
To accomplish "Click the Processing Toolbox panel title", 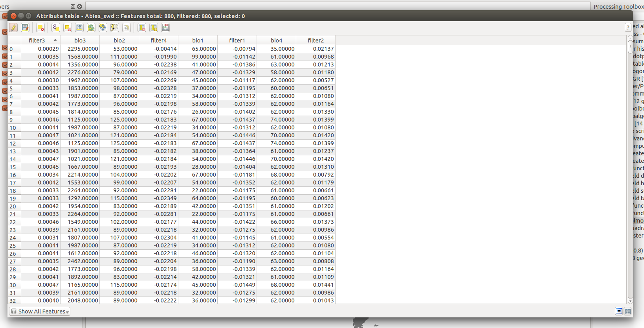I will tap(618, 6).
